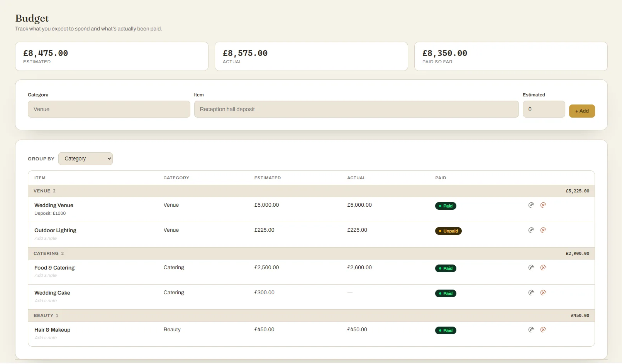Click the £8,475.00 Estimated summary card
This screenshot has height=364, width=622.
click(112, 56)
